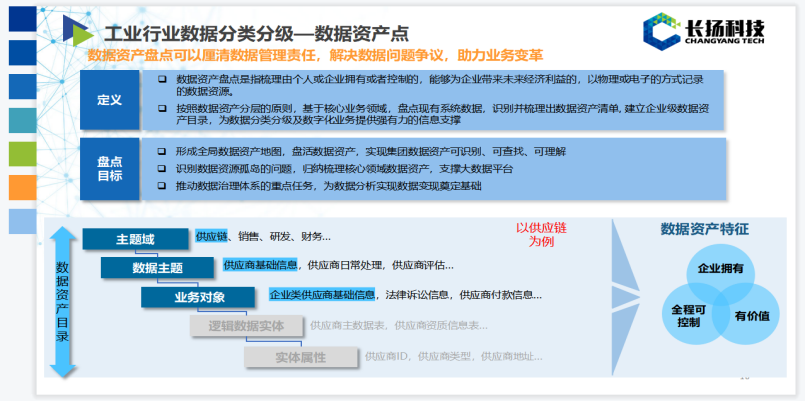Click the 数据资产目录 vertical label

(63, 302)
